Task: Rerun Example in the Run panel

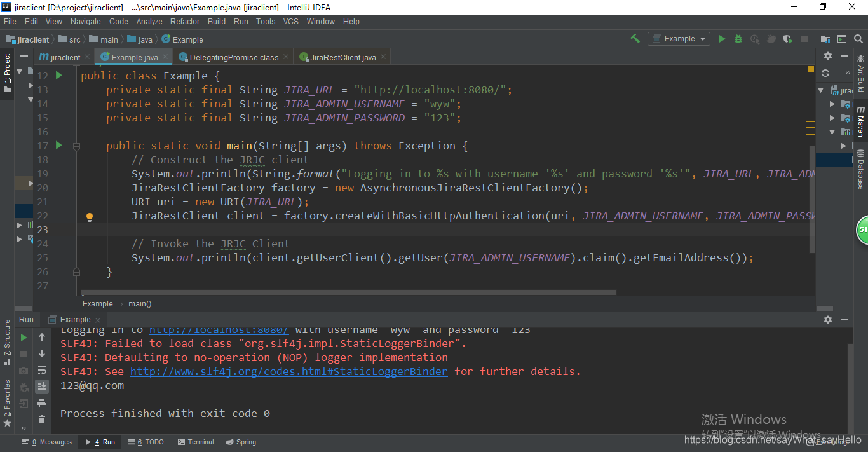Action: (x=24, y=338)
